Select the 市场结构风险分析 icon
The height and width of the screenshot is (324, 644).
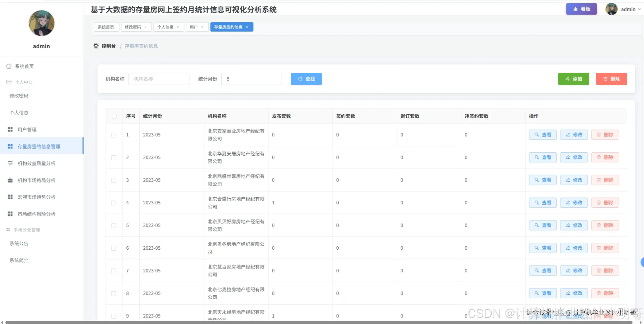point(10,214)
